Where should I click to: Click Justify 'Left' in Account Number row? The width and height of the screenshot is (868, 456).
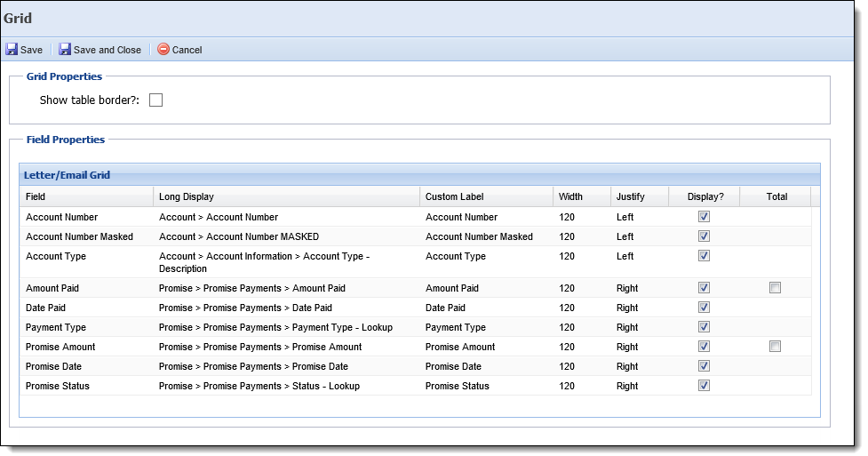point(625,217)
